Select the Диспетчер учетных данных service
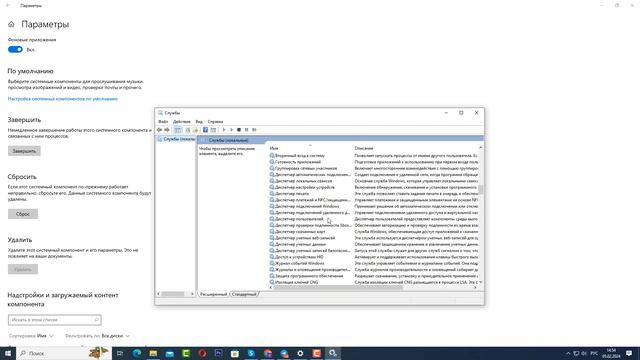Image resolution: width=640 pixels, height=360 pixels. (300, 244)
